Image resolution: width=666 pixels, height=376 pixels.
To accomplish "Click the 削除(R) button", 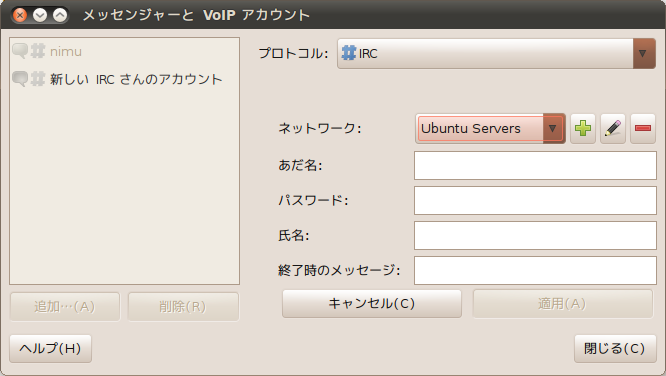I will pos(183,307).
